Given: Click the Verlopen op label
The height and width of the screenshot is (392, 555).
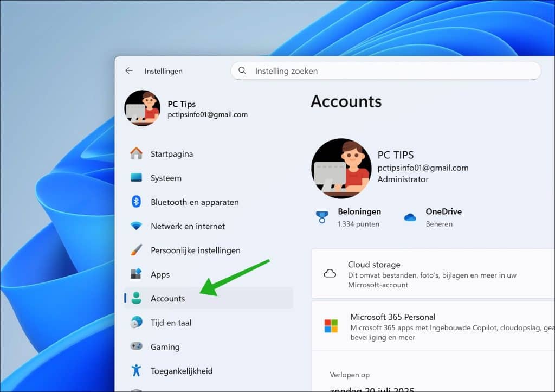Looking at the screenshot, I should point(350,375).
